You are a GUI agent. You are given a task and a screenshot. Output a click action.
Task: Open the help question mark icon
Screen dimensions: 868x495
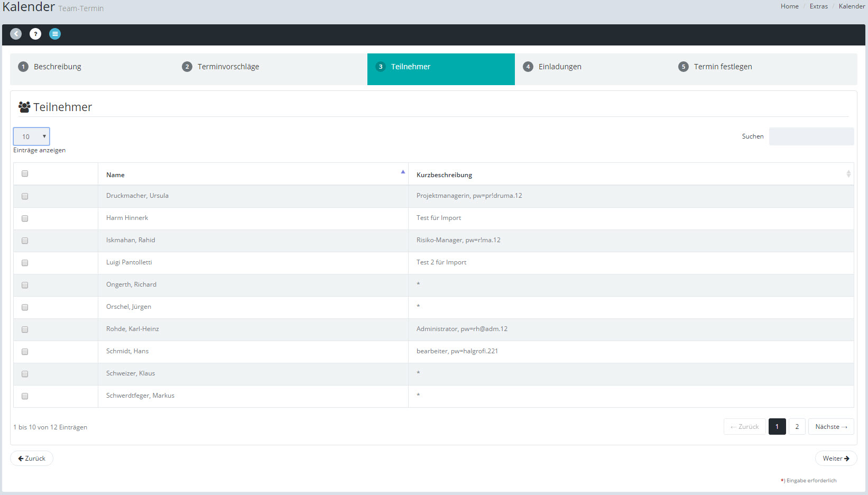pos(35,34)
